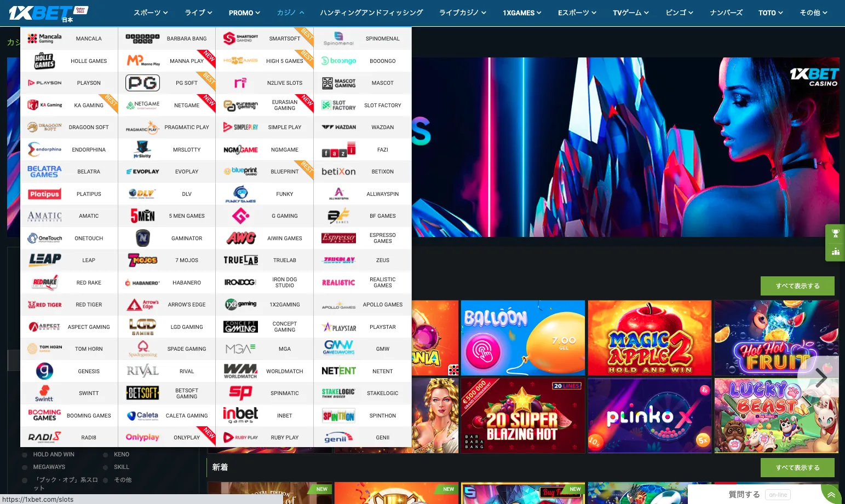Screen dimensions: 845x504
Task: Collapse the カジノ dropdown menu
Action: (290, 13)
